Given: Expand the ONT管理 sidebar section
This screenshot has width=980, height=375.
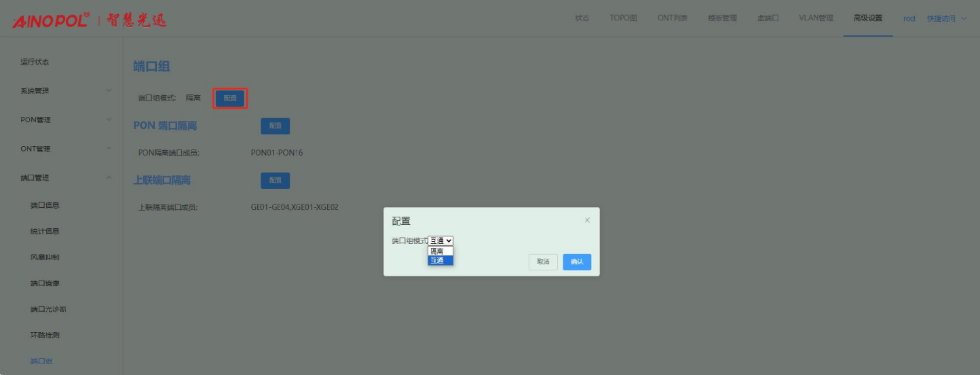Looking at the screenshot, I should coord(65,149).
